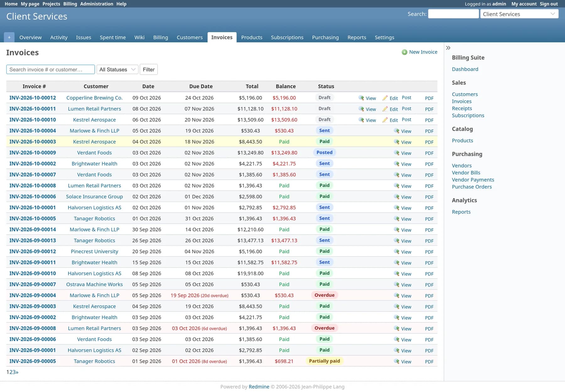Open the Redmine link in footer
Viewport: 565px width, 392px height.
tap(259, 387)
